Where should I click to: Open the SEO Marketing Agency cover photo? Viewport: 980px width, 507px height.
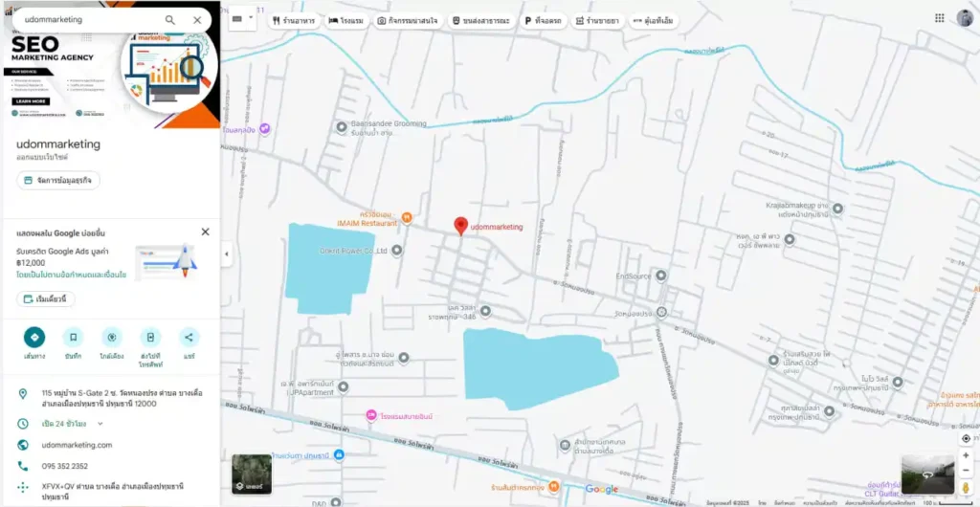tap(111, 80)
